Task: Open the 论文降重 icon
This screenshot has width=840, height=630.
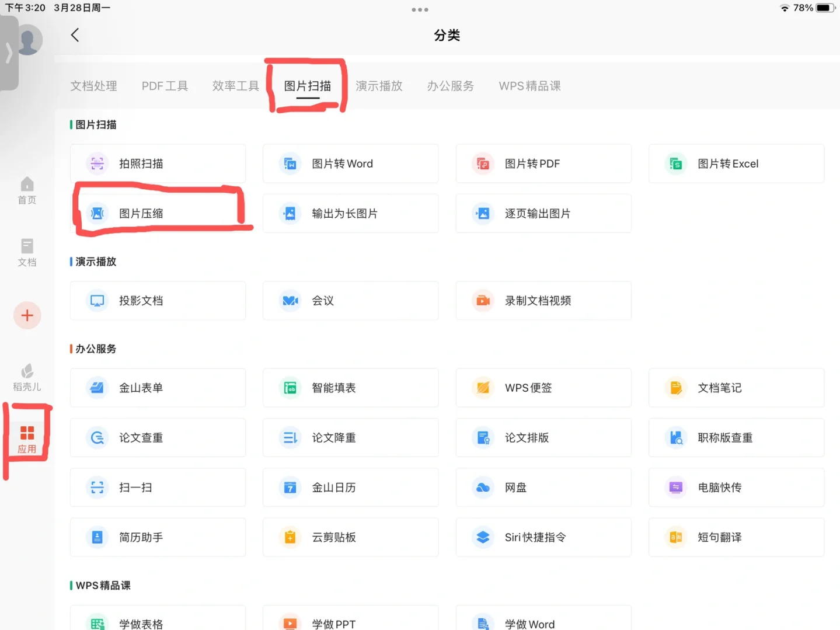Action: (x=290, y=437)
